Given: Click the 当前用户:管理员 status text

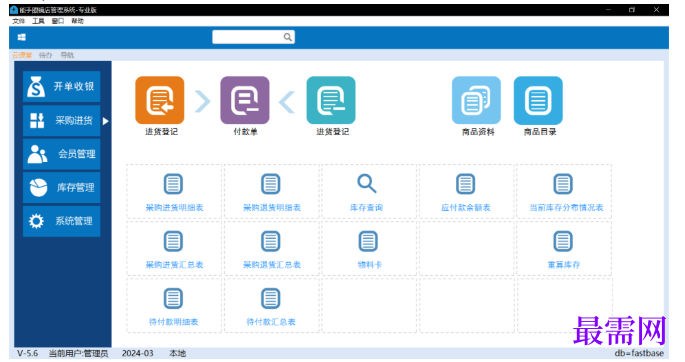Looking at the screenshot, I should [x=78, y=353].
